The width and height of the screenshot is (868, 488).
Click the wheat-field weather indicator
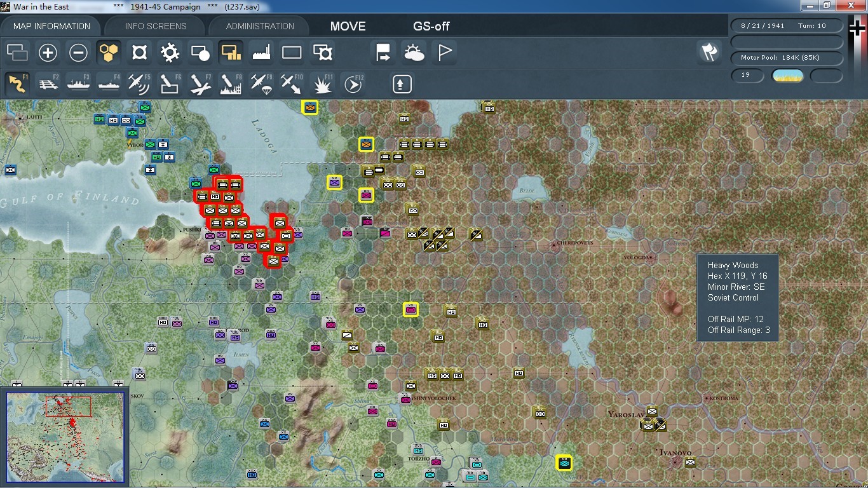(787, 76)
